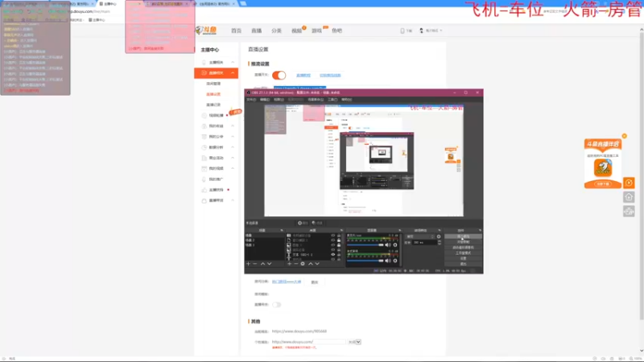Click the active orange live-related sidebar icon
This screenshot has height=362, width=644.
(x=204, y=73)
